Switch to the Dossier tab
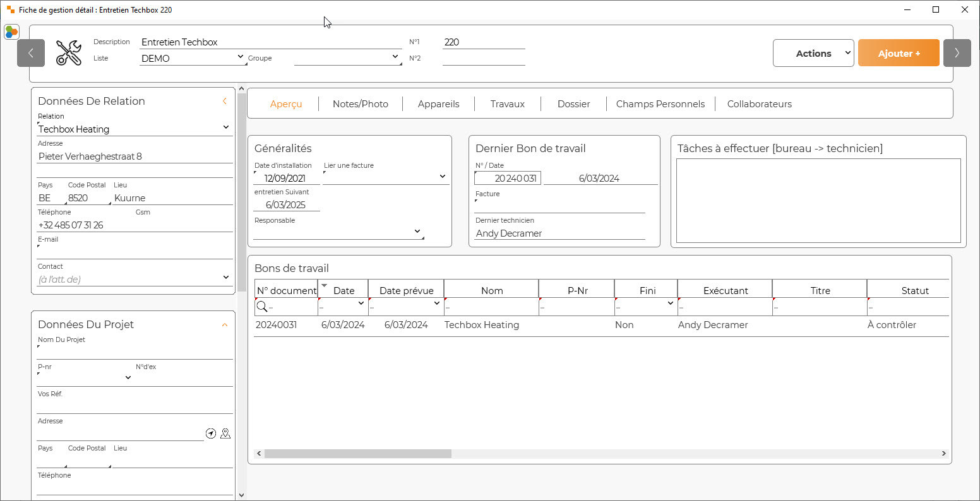This screenshot has width=980, height=501. click(x=573, y=104)
